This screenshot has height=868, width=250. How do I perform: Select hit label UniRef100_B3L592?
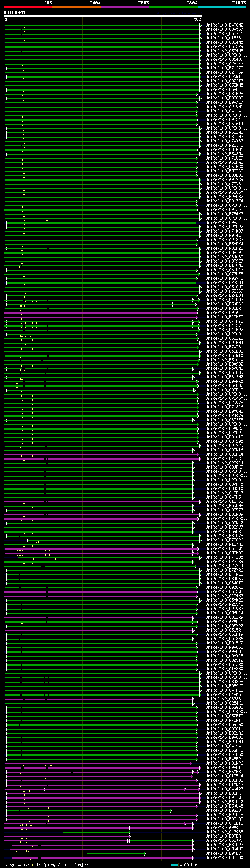pos(224,845)
